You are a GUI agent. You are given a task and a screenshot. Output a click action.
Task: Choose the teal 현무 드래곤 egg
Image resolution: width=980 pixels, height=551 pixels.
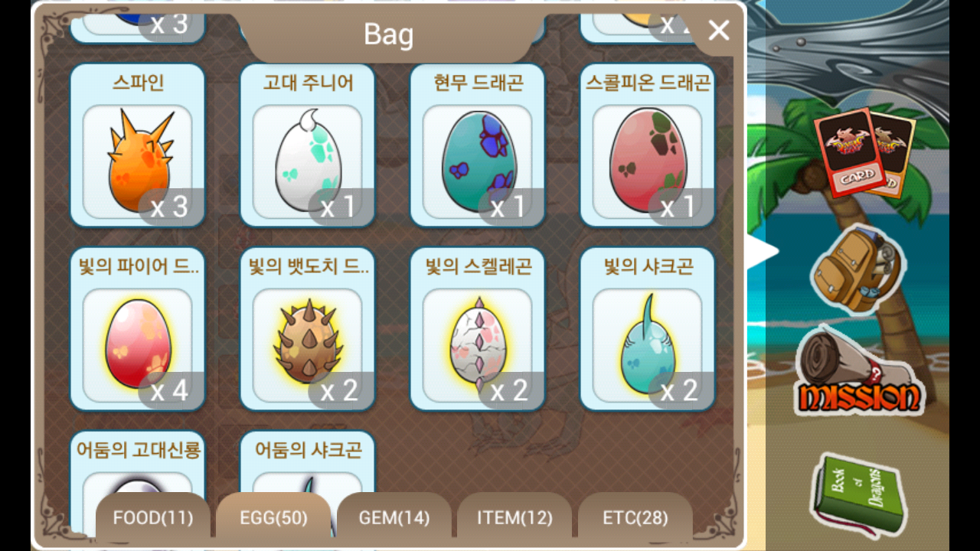click(478, 145)
